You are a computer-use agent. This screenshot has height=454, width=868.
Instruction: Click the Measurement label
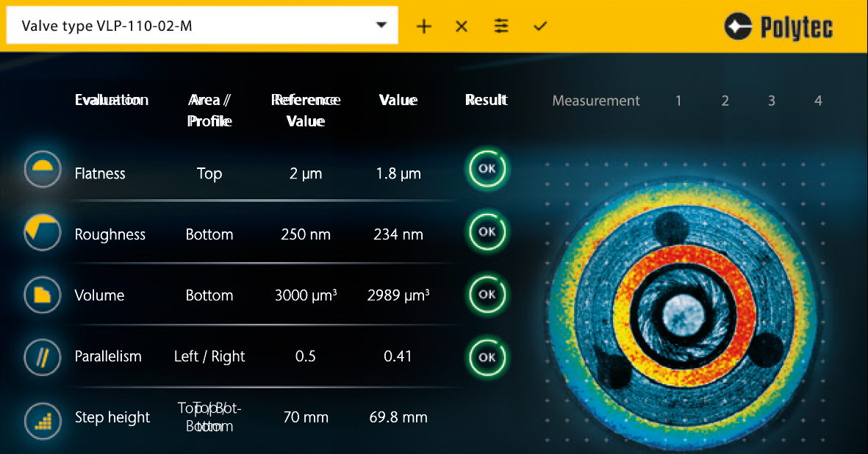point(596,101)
